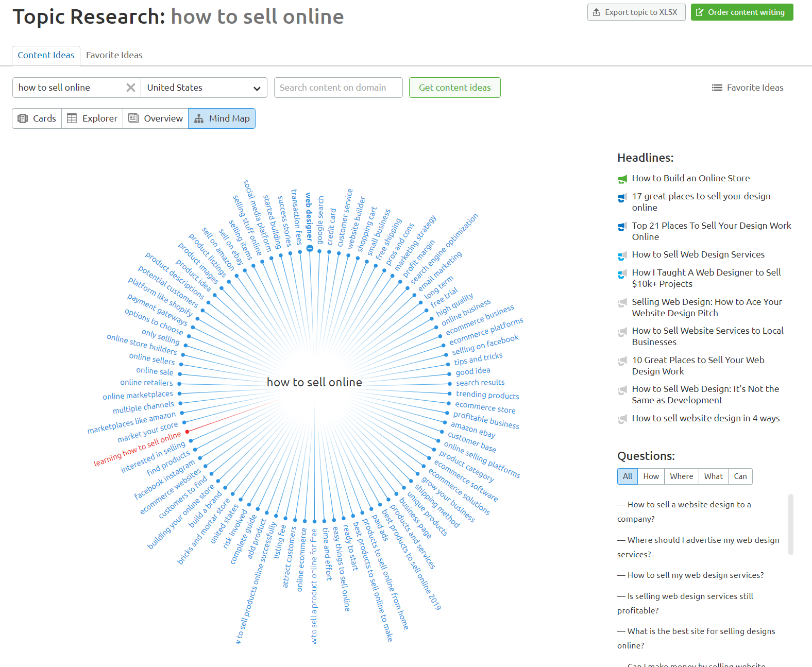
Task: Click the pencil icon in Order content writing
Action: [700, 12]
